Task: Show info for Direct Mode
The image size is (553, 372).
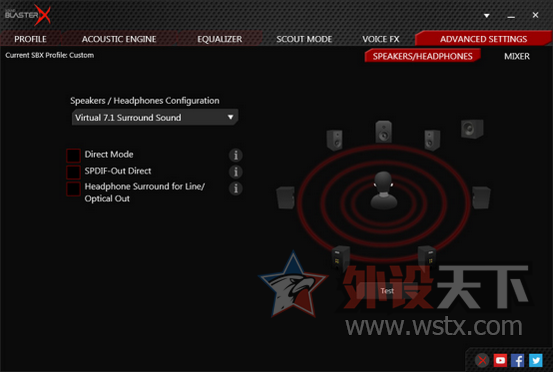Action: tap(236, 155)
